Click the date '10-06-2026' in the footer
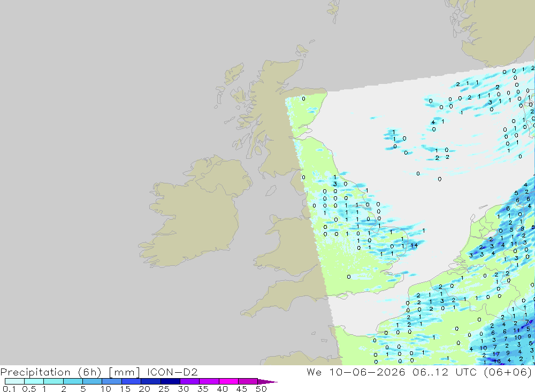 point(367,372)
